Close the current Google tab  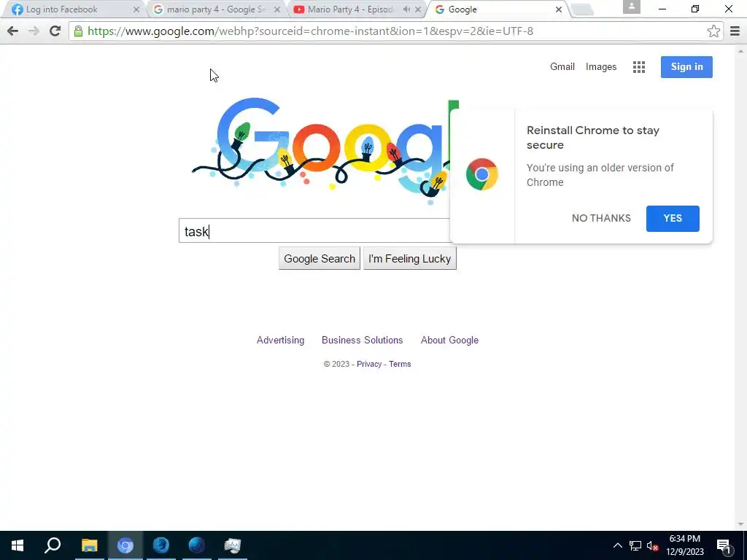(558, 9)
